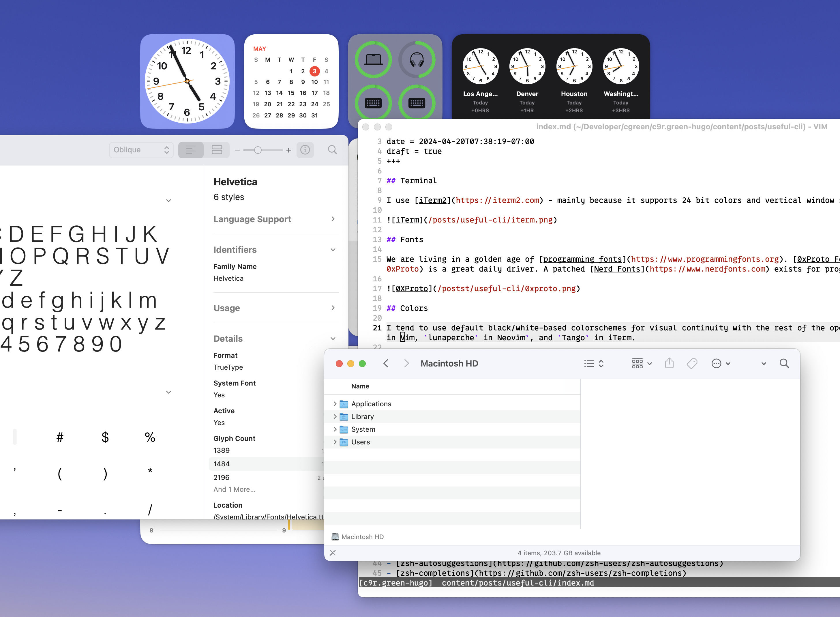Open the Oblique font style dropdown
The image size is (840, 617).
tap(141, 150)
